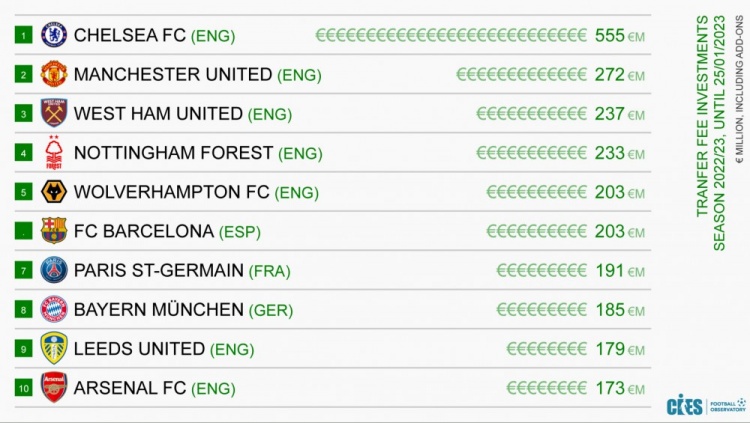The height and width of the screenshot is (423, 750).
Task: Click the 555 €M value for Chelsea
Action: point(619,35)
